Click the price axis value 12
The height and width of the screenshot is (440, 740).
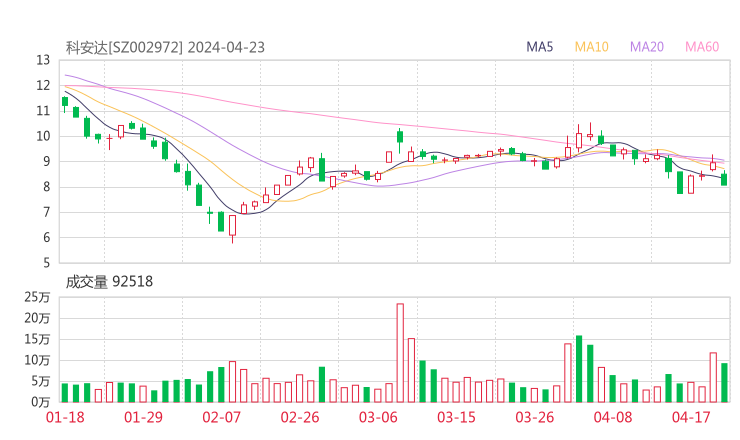tap(43, 85)
